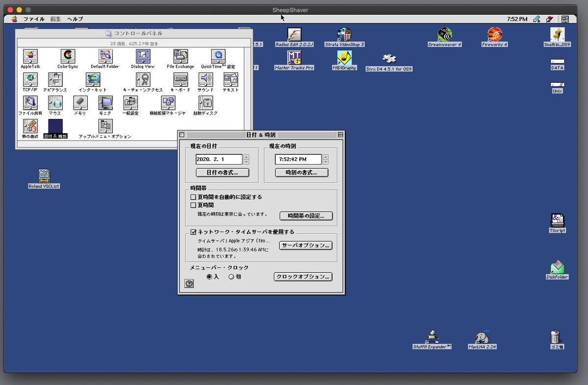Select the 入 menu bar clock radio button

[209, 277]
